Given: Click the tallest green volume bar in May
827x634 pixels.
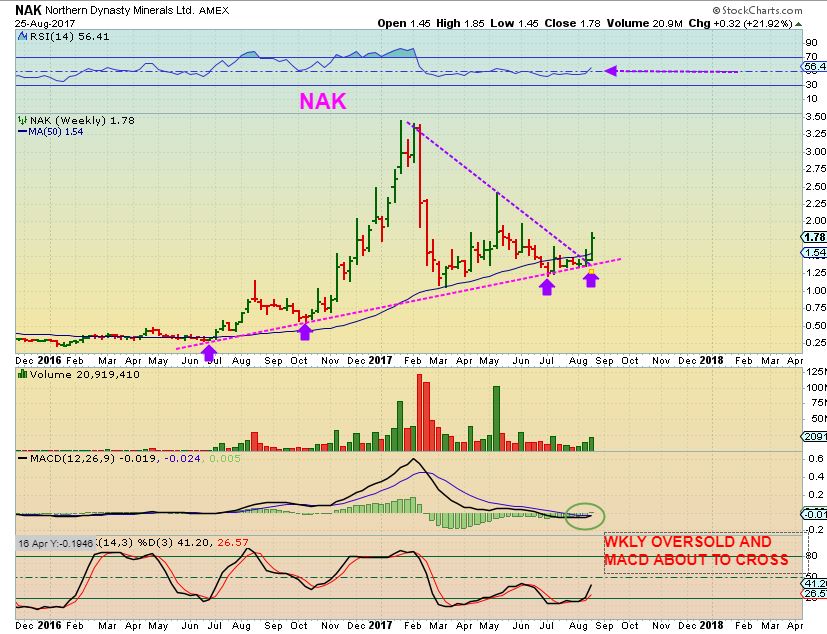Looking at the screenshot, I should 496,418.
